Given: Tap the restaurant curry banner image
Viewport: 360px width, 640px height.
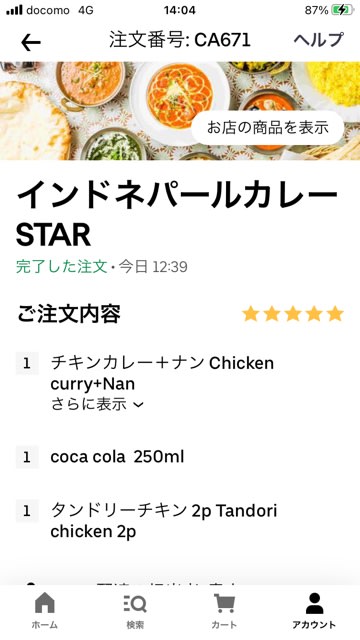Looking at the screenshot, I should tap(180, 111).
